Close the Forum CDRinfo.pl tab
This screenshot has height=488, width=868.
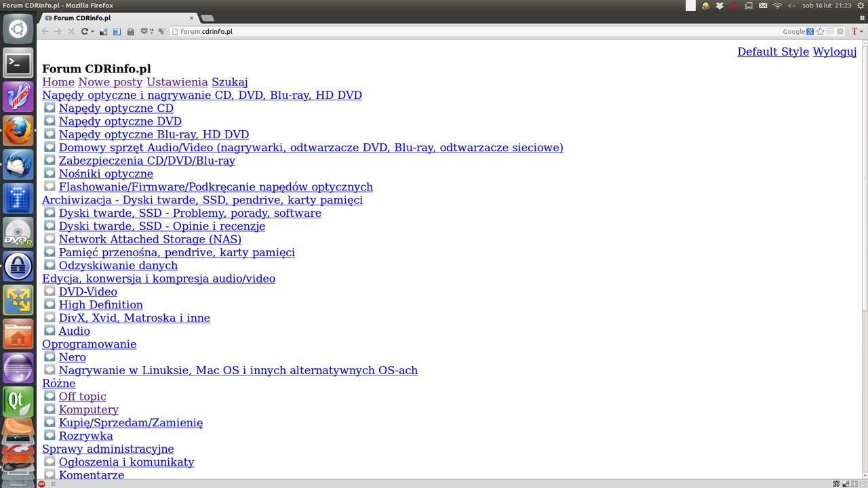coord(192,18)
